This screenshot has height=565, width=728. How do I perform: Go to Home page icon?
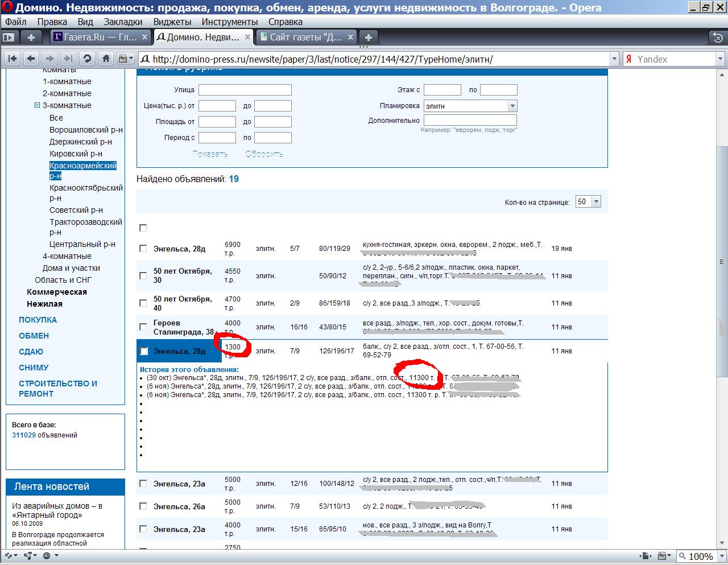pyautogui.click(x=106, y=59)
